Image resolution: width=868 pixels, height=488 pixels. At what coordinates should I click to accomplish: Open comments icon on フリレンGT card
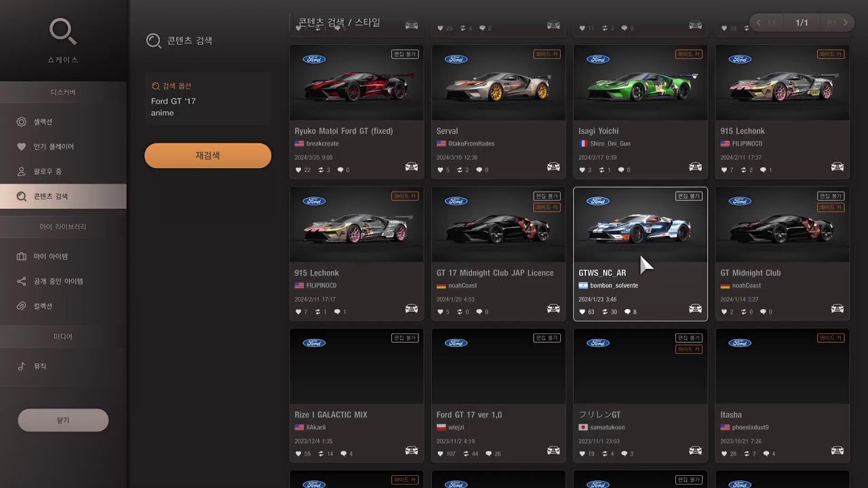point(624,454)
